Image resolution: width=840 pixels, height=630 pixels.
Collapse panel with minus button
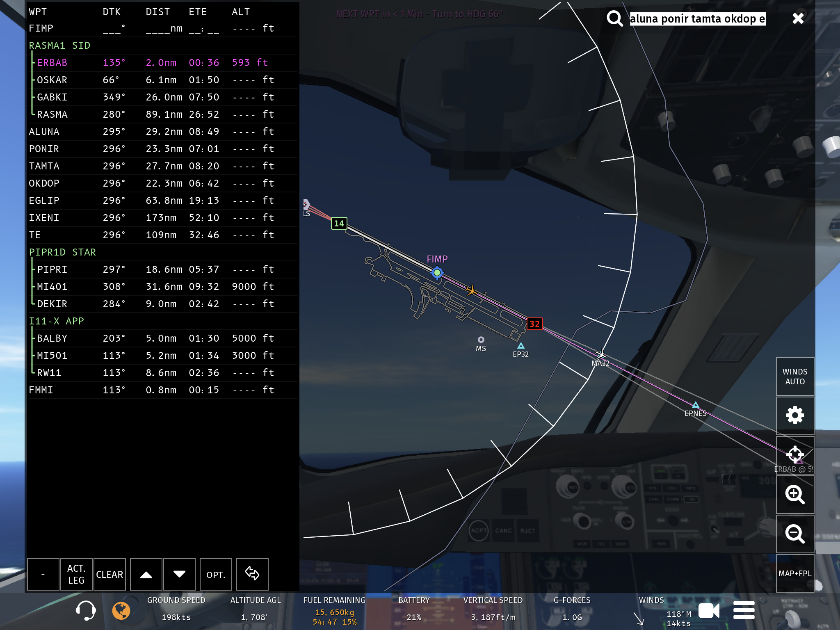[x=43, y=574]
